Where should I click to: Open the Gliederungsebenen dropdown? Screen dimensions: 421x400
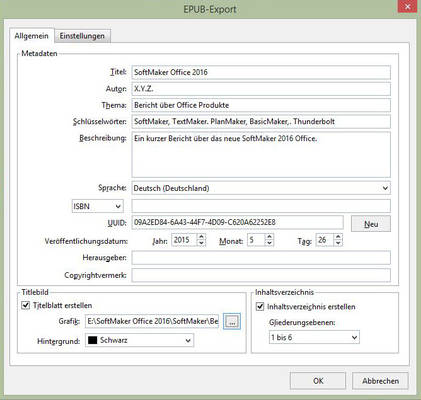pyautogui.click(x=314, y=337)
